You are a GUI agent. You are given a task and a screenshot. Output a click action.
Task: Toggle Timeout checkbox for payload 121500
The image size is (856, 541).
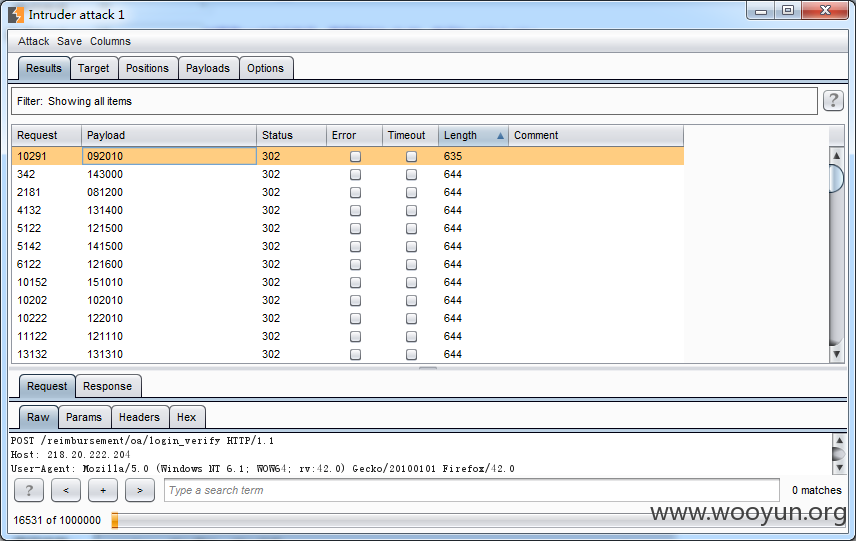tap(412, 229)
